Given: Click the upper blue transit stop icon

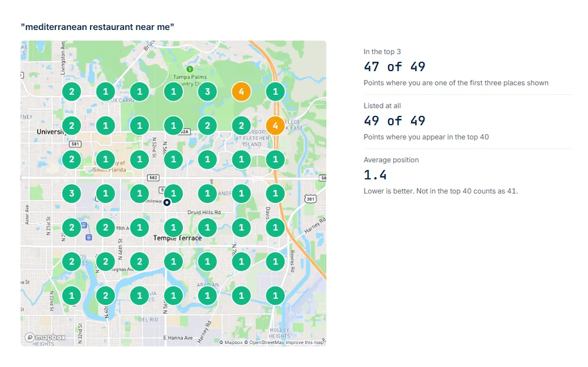Looking at the screenshot, I should tap(84, 225).
